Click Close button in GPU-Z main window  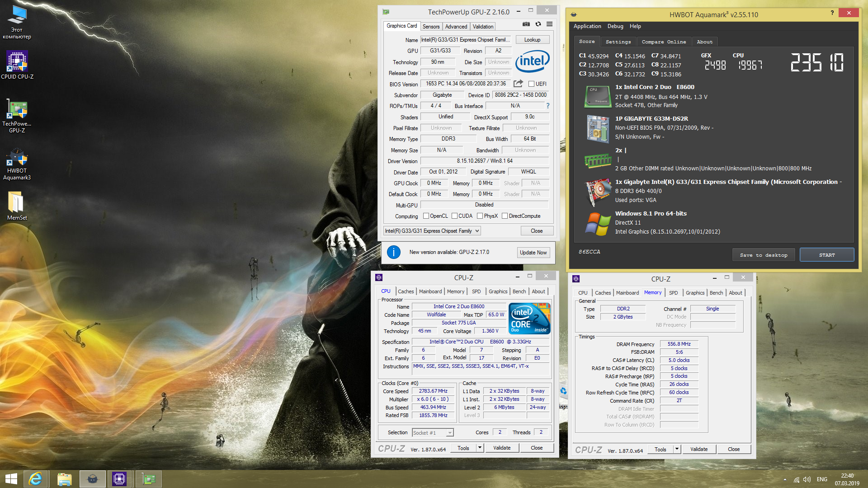tap(537, 231)
